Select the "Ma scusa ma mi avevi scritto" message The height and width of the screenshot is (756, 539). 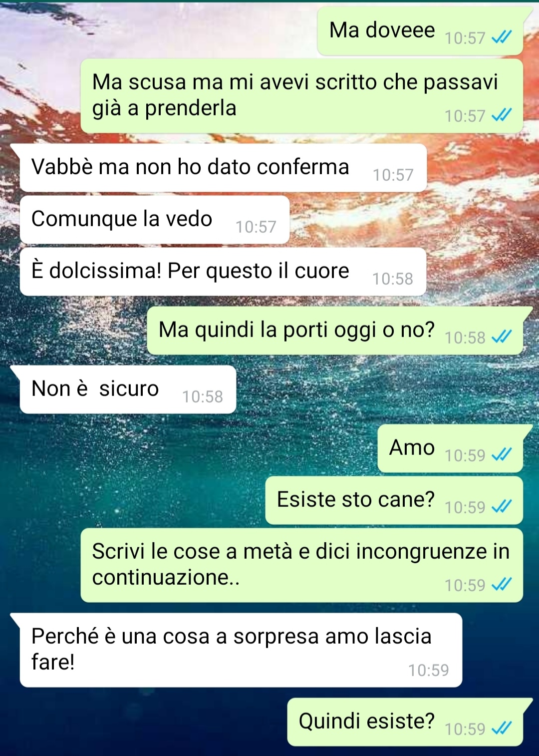tap(302, 96)
